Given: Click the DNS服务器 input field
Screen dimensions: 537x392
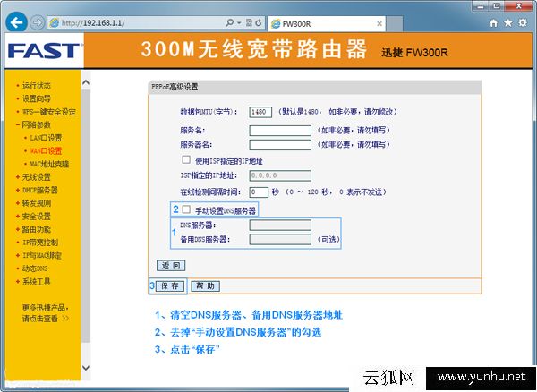Looking at the screenshot, I should click(x=280, y=225).
